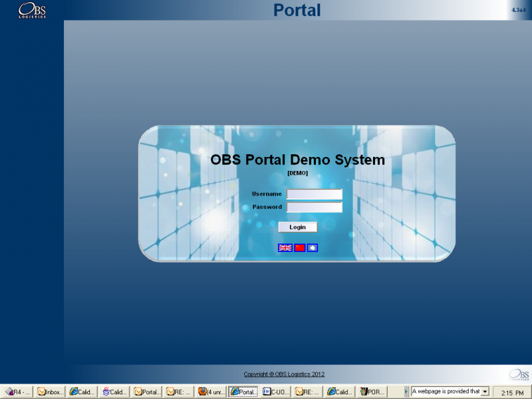Focus the Username input field

coord(315,194)
